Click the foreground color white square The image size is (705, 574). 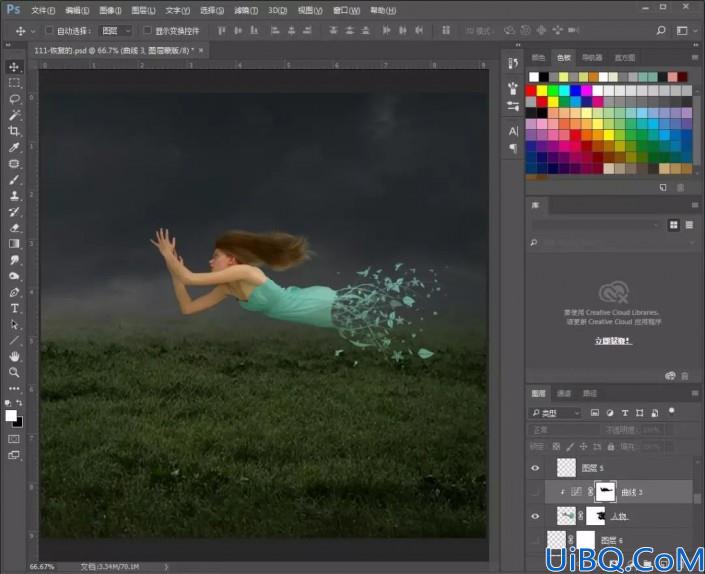tap(11, 415)
